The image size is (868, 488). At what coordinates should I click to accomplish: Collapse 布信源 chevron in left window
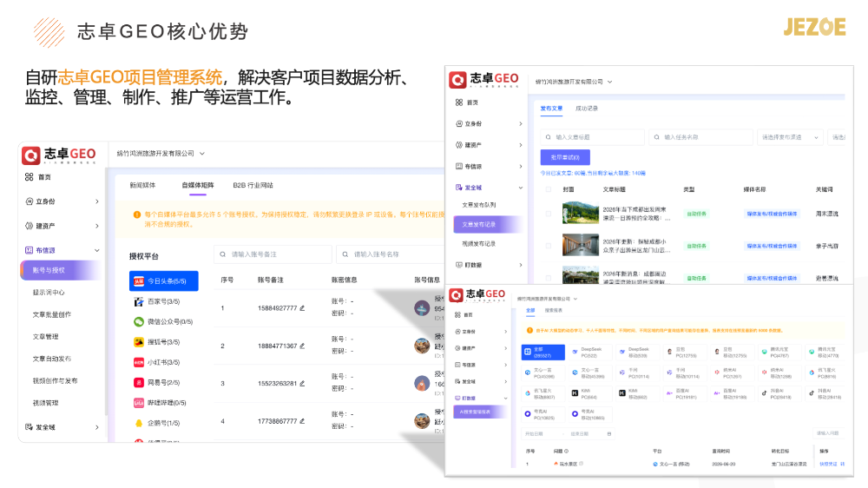tap(97, 250)
